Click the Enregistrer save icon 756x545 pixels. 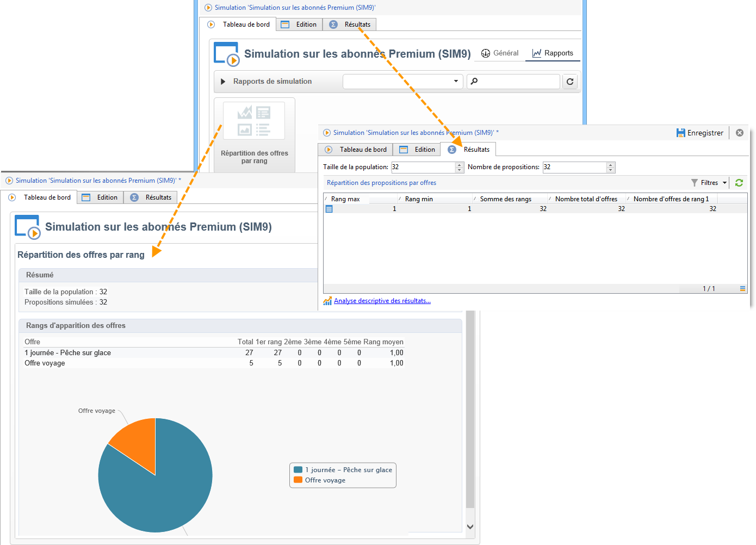pyautogui.click(x=680, y=133)
